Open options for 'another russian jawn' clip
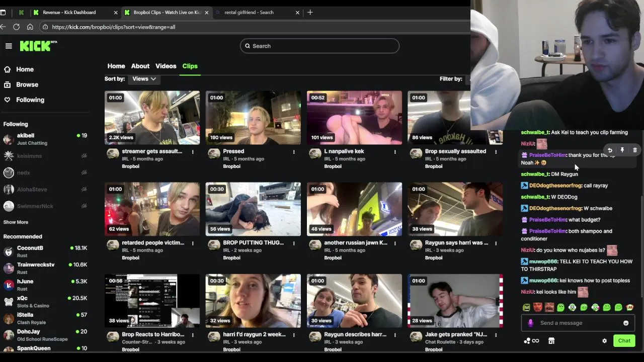The width and height of the screenshot is (644, 362). pyautogui.click(x=395, y=243)
